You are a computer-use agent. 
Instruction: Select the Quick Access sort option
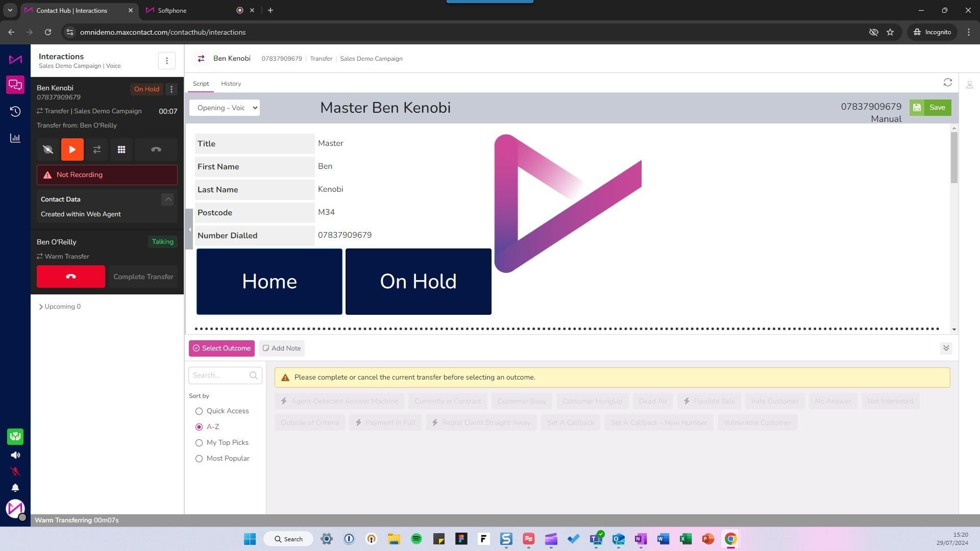point(199,411)
